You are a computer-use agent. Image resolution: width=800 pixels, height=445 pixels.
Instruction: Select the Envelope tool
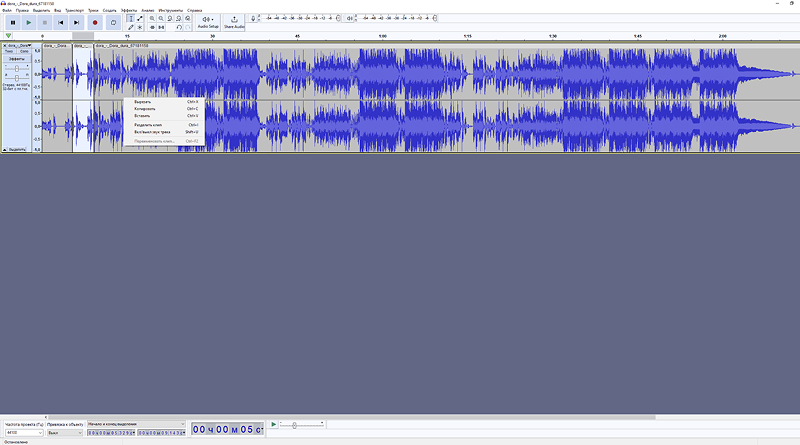click(140, 18)
